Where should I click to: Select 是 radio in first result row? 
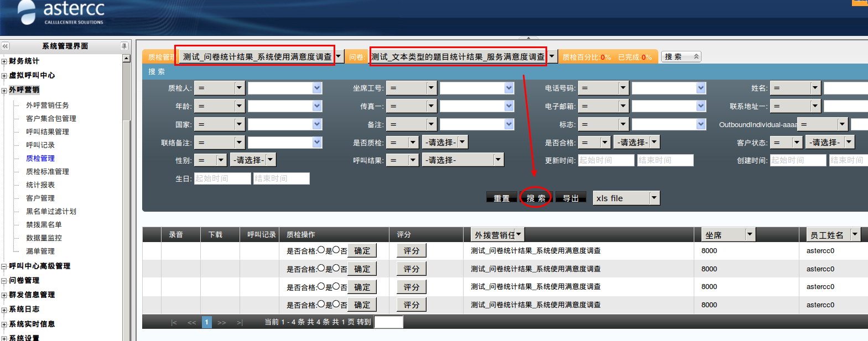tap(321, 250)
